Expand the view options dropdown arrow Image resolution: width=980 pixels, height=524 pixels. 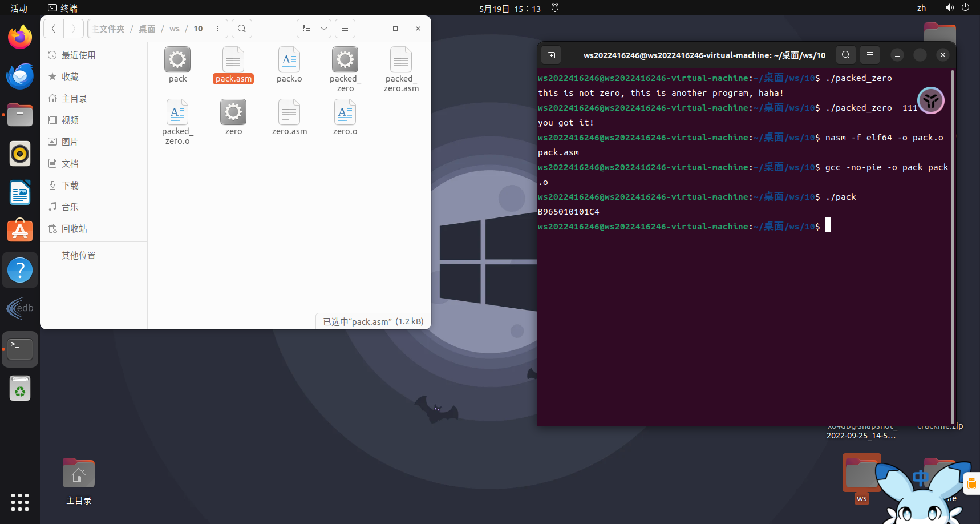(x=324, y=29)
